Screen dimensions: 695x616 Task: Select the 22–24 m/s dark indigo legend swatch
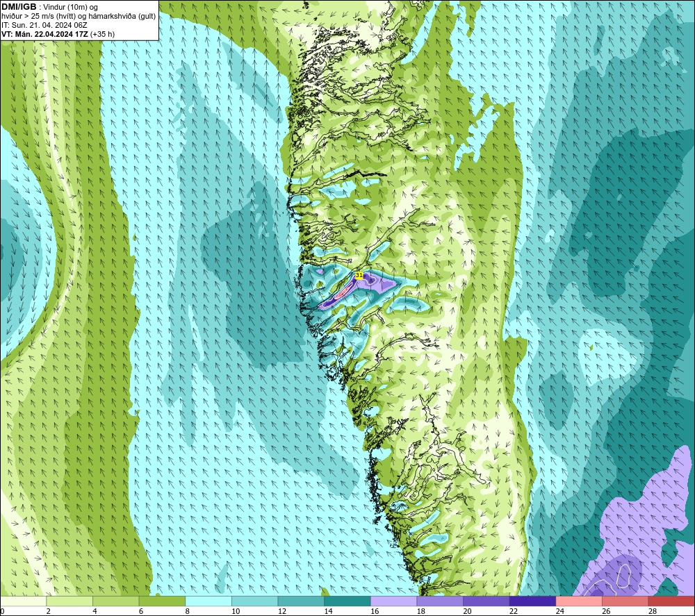click(533, 601)
